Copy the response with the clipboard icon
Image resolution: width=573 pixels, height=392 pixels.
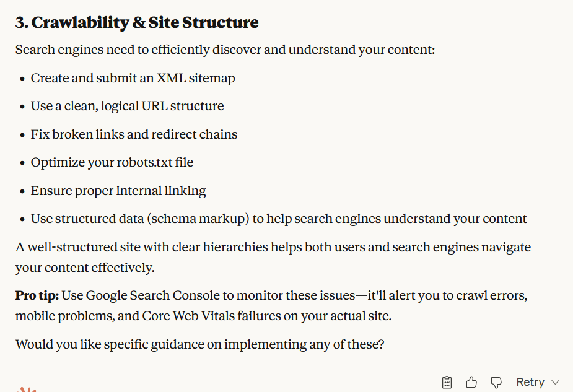[447, 382]
